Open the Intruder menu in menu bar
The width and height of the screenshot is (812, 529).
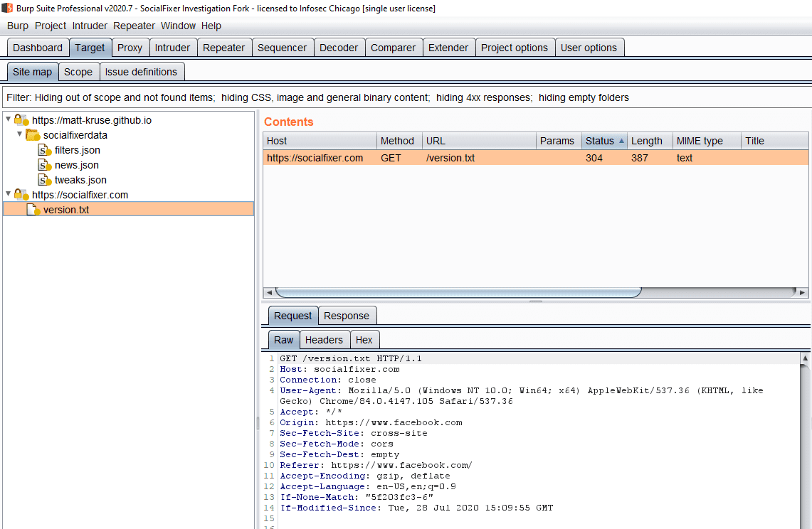pos(90,26)
